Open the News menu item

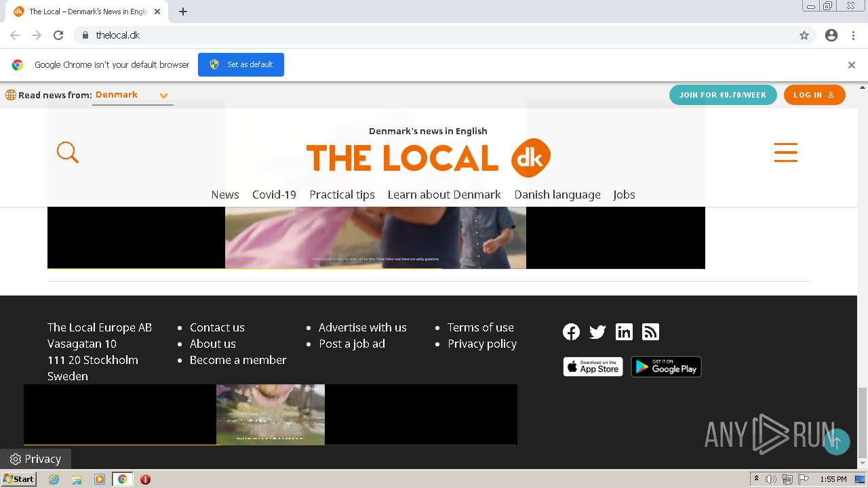pos(225,195)
